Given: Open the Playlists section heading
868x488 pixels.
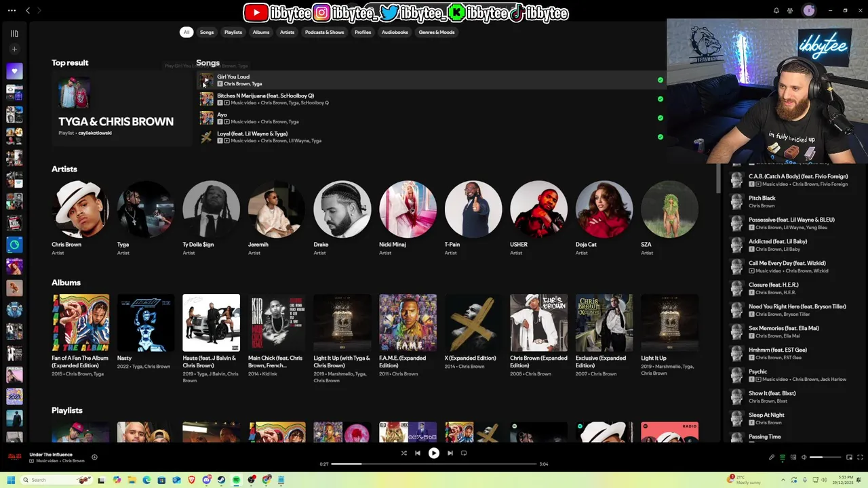Looking at the screenshot, I should click(67, 410).
